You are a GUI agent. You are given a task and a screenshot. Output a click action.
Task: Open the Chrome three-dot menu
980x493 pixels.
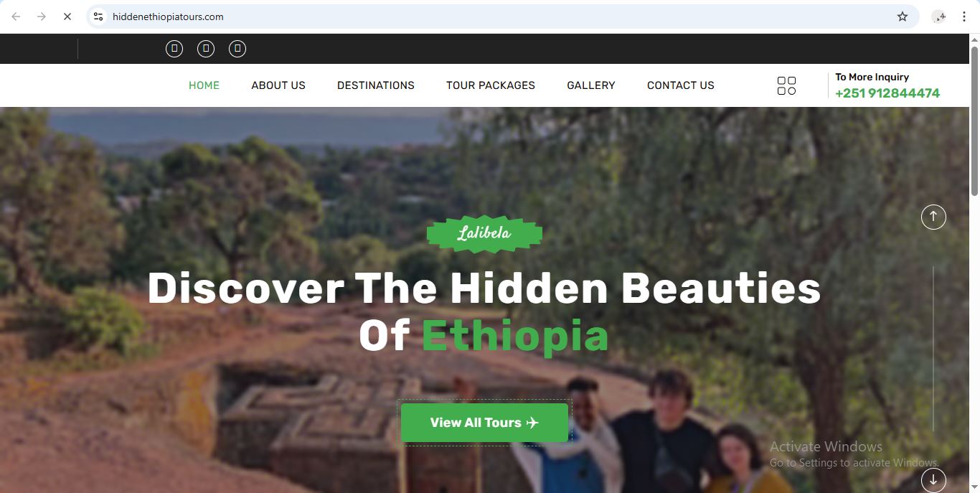click(964, 17)
